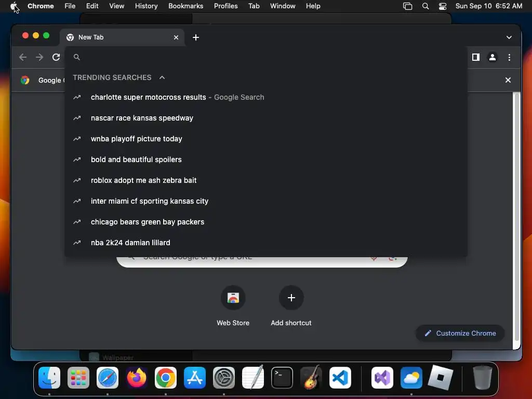The width and height of the screenshot is (532, 399).
Task: Open Trash from the Dock
Action: coord(483,378)
